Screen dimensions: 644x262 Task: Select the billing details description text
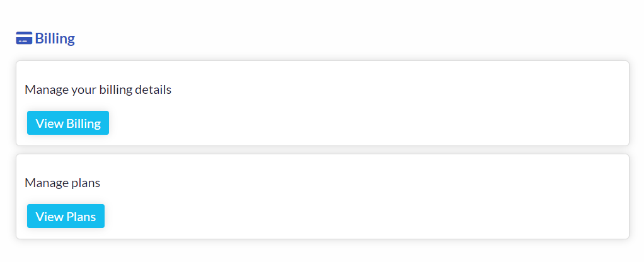click(x=98, y=89)
